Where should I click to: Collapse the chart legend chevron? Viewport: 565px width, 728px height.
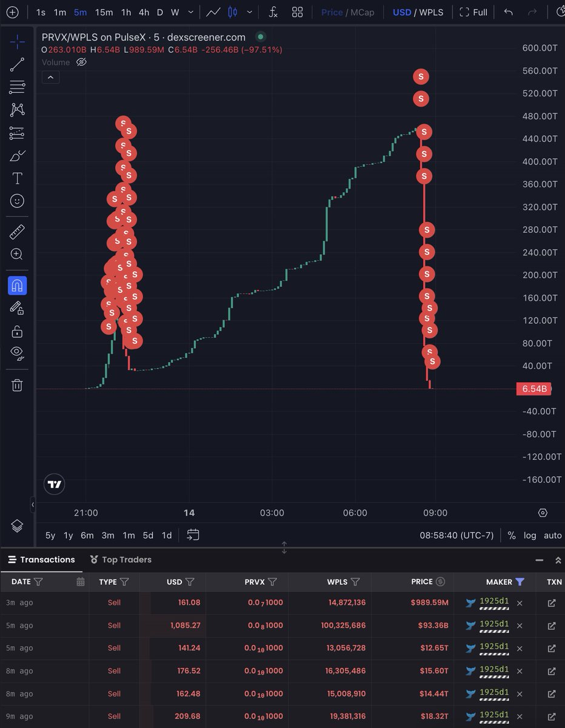(x=50, y=77)
